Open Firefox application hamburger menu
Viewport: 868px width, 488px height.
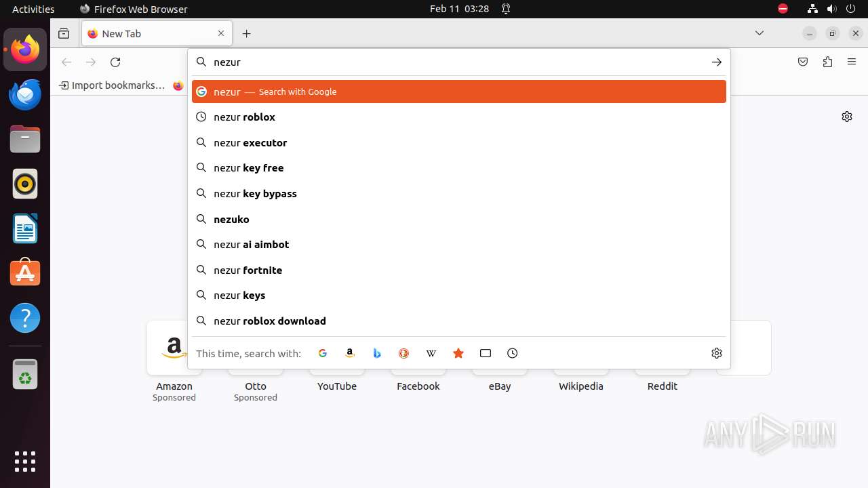tap(852, 62)
